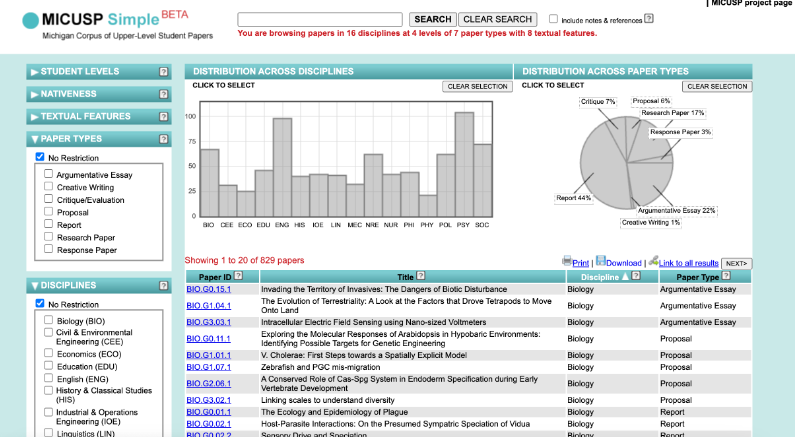Open paper link BIO.G0.15.1
The image size is (795, 437).
209,290
